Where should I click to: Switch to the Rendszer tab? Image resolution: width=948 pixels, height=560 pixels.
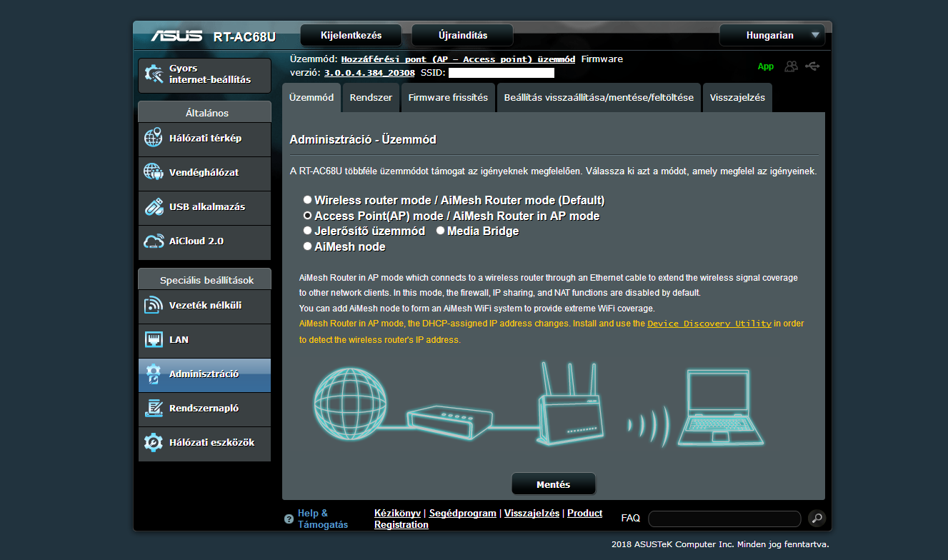coord(371,98)
